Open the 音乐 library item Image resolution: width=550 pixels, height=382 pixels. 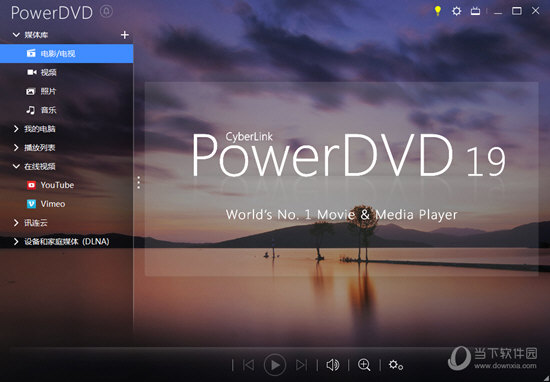[67, 110]
